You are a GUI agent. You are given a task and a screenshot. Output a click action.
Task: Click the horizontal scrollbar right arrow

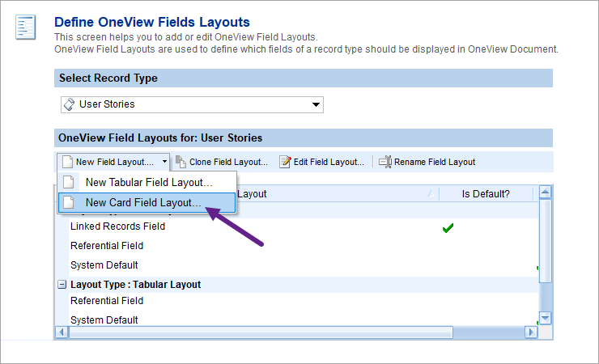click(x=531, y=332)
